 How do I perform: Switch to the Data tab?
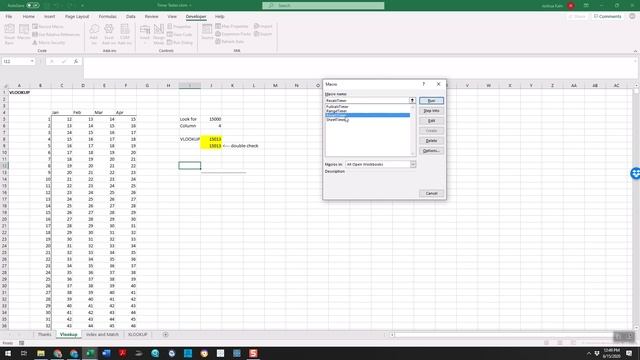[x=131, y=17]
